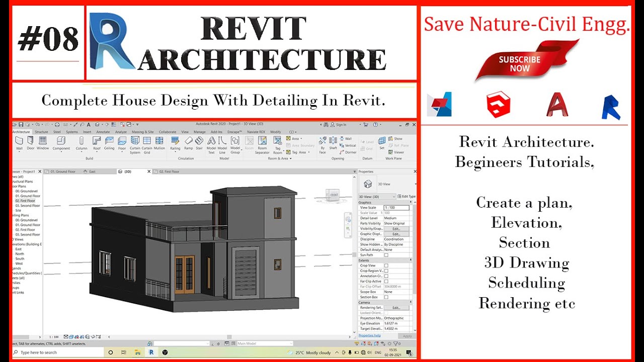Click Edit for Graphic Display options

396,234
